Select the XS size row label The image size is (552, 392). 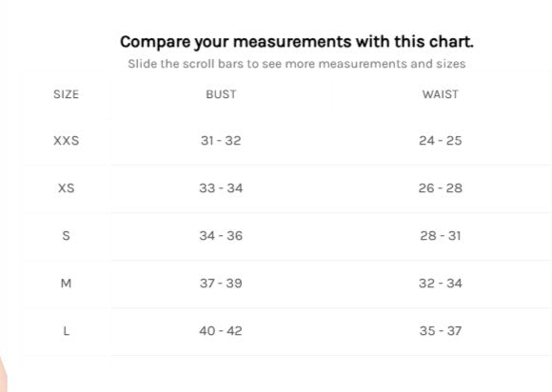pyautogui.click(x=67, y=187)
